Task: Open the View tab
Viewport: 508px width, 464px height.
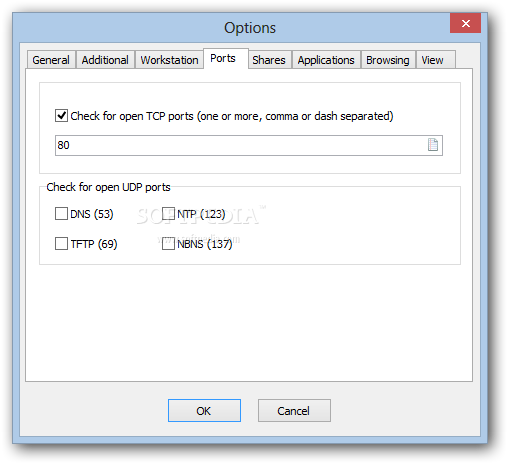Action: click(435, 60)
